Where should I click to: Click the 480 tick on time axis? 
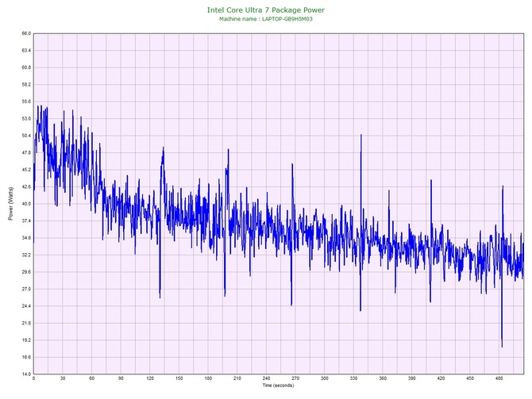[x=499, y=378]
